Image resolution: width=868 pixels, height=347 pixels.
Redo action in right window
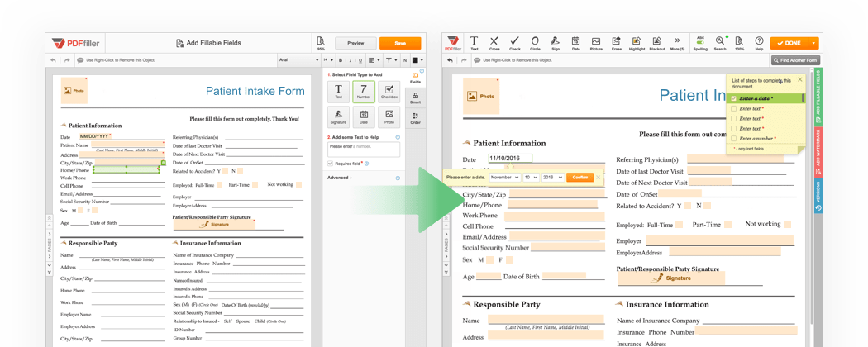pos(462,59)
